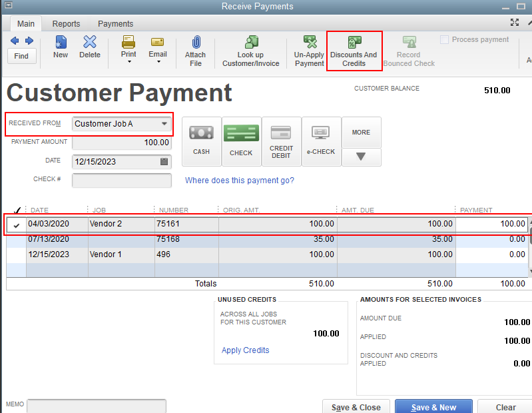532x413 pixels.
Task: Click Un-Apply Payment
Action: coord(309,51)
